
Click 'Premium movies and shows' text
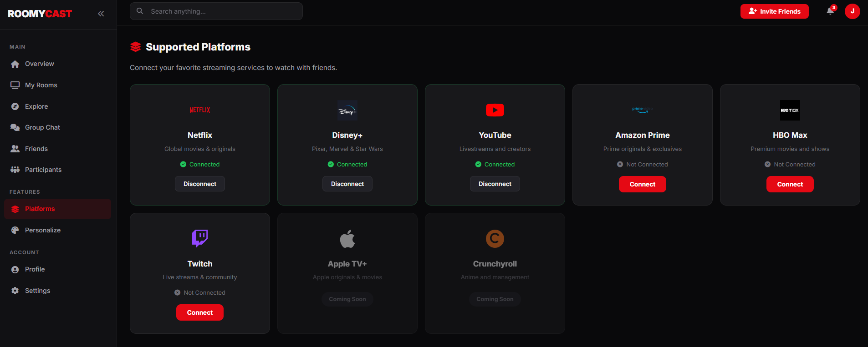[x=790, y=149]
